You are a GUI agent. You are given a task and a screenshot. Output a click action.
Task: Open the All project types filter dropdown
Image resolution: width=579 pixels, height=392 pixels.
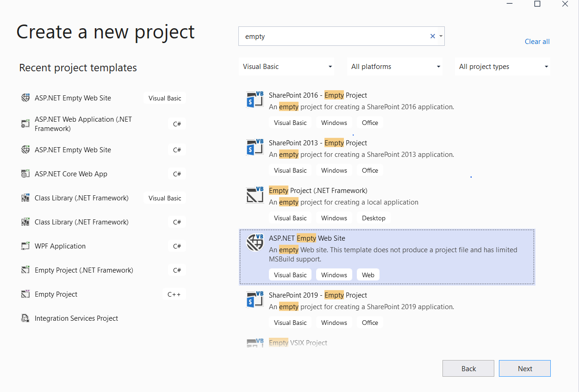point(503,67)
